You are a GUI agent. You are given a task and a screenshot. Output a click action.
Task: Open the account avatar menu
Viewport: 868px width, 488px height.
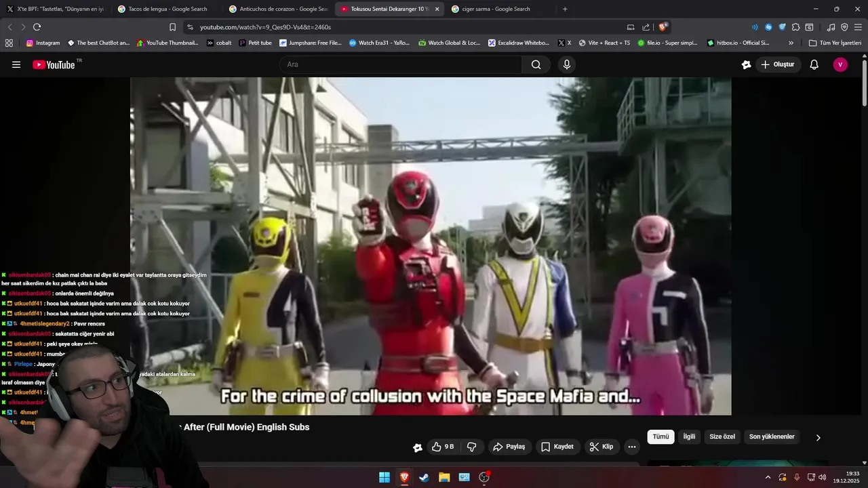point(840,64)
